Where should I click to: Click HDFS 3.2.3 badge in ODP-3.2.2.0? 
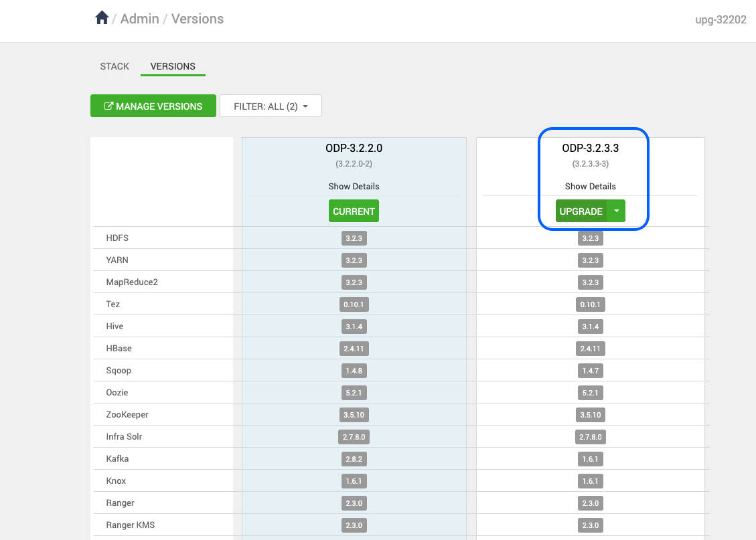tap(354, 238)
